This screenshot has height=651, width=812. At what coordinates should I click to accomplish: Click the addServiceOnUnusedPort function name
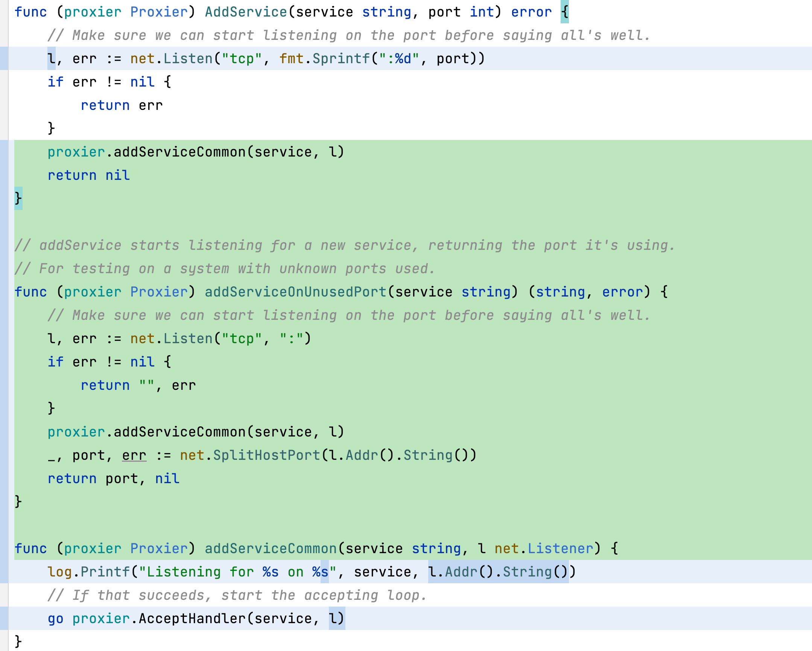pyautogui.click(x=295, y=292)
